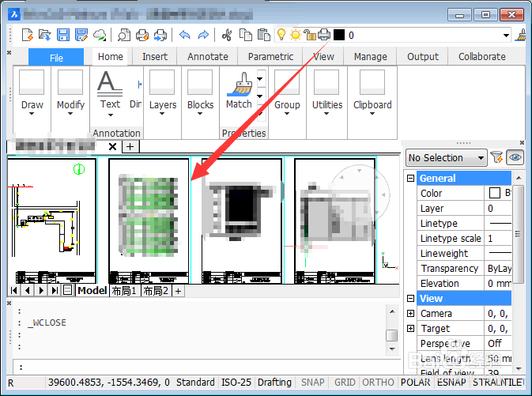The width and height of the screenshot is (532, 396).
Task: Click the black layer color swatch
Action: [339, 35]
